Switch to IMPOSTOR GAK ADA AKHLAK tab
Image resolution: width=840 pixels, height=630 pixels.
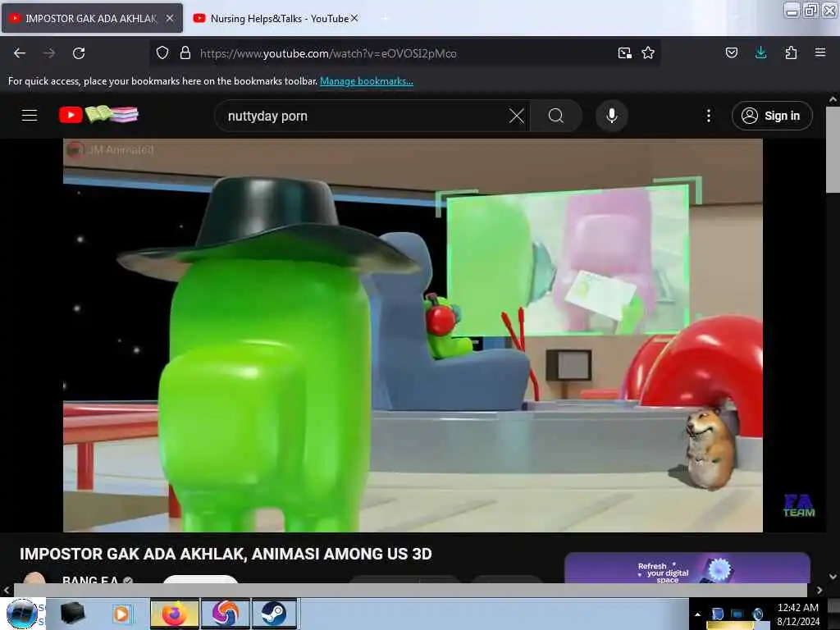click(x=91, y=18)
